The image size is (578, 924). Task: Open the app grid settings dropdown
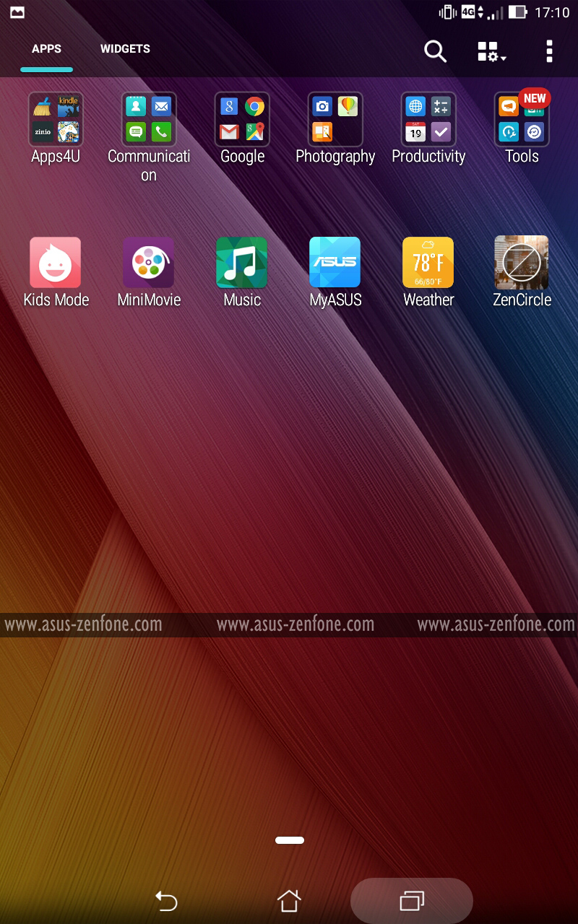tap(491, 51)
